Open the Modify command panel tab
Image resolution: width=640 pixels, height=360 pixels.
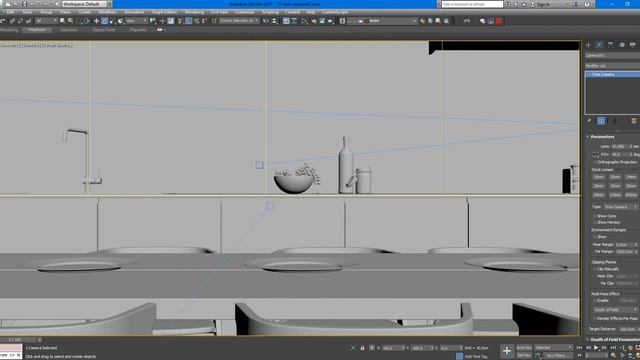(599, 45)
